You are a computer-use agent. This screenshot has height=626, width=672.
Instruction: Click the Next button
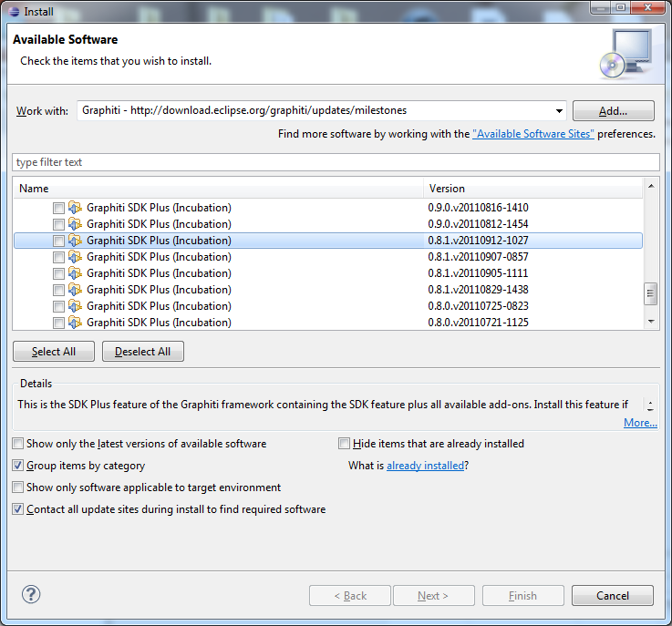434,596
